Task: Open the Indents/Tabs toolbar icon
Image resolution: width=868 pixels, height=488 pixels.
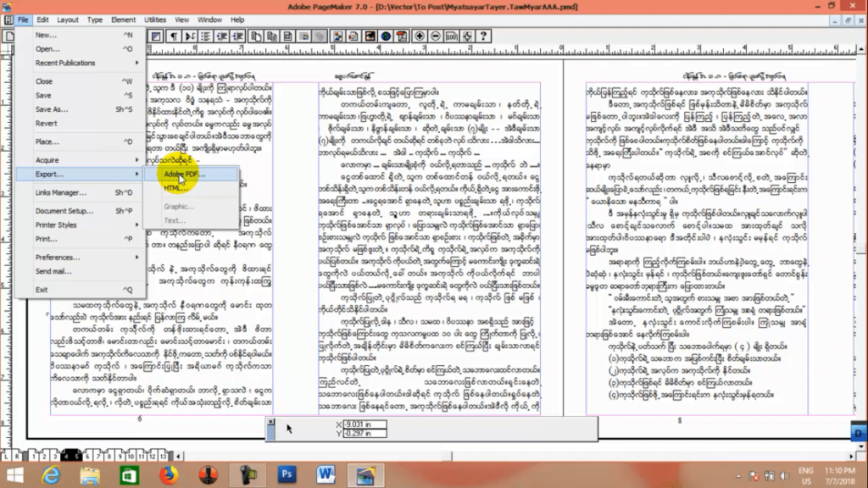Action: (x=189, y=36)
